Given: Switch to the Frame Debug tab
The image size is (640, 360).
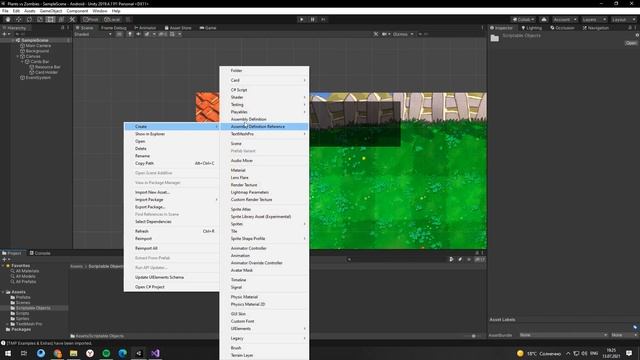Looking at the screenshot, I should (113, 28).
